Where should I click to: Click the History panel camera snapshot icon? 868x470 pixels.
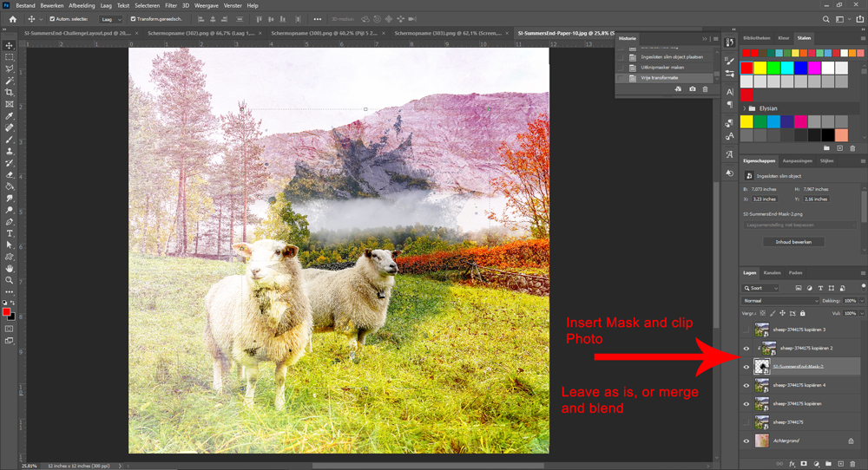[692, 89]
